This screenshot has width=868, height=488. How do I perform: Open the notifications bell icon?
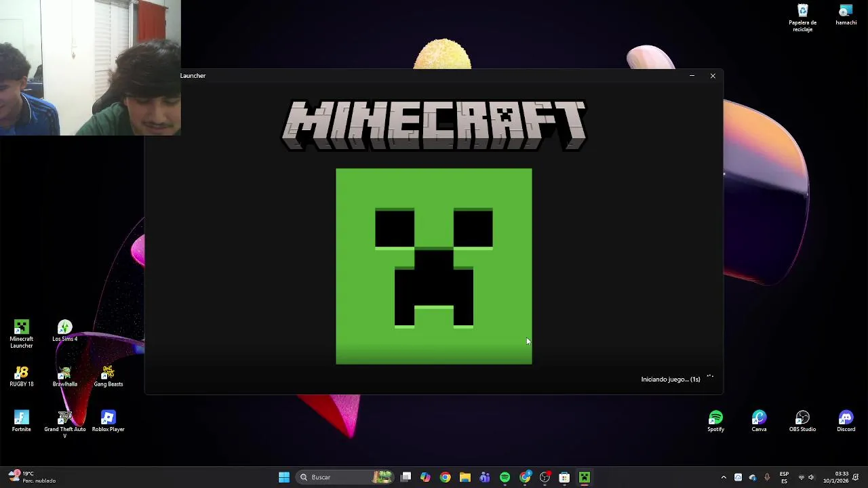point(856,477)
